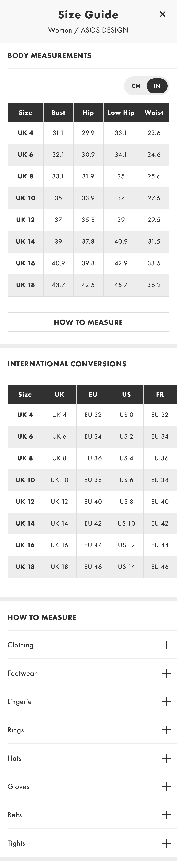Open the Footwear measuring guide label
Screen dimensions: 177x868
tap(22, 673)
